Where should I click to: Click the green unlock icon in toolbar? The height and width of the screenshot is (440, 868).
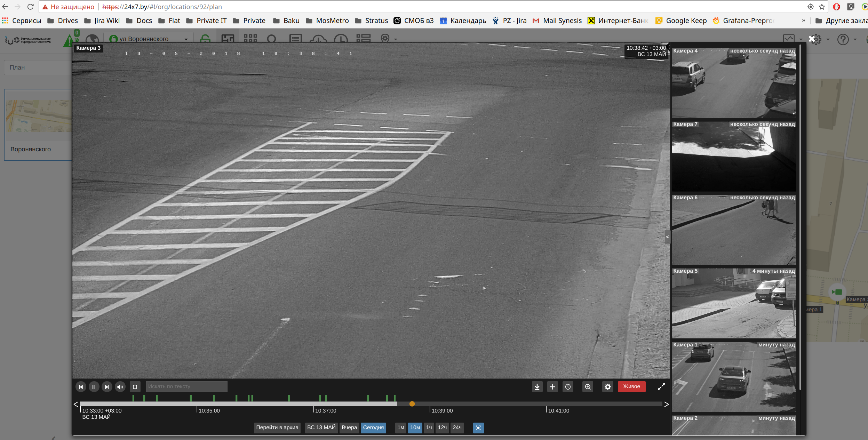click(x=205, y=39)
